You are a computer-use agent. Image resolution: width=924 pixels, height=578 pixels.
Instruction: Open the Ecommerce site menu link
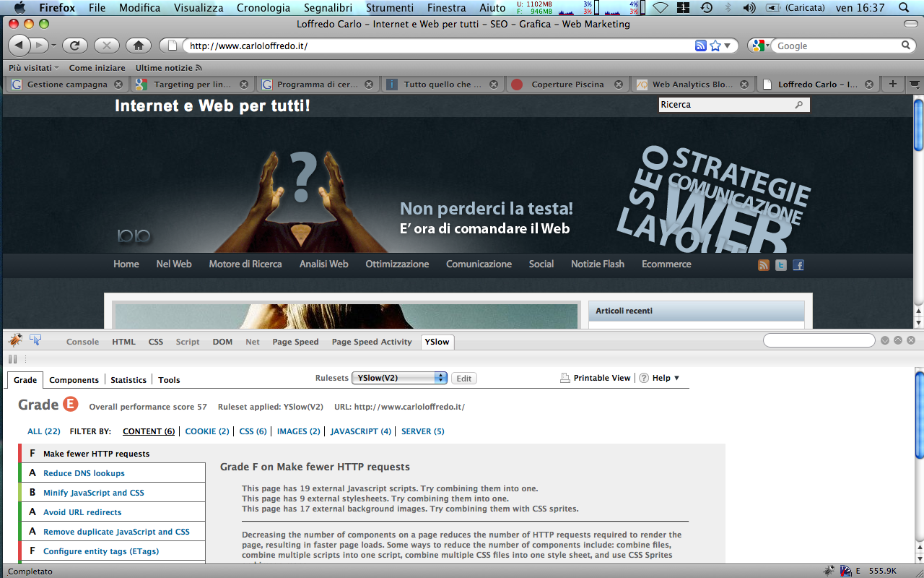[x=666, y=264]
